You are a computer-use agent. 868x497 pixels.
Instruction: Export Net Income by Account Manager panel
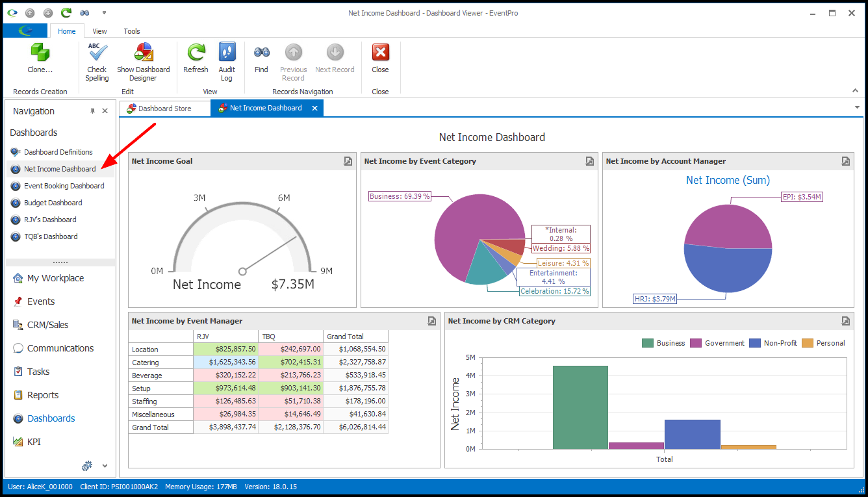click(845, 161)
